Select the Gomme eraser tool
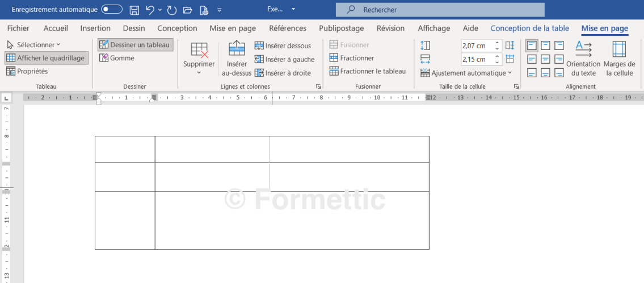This screenshot has width=644, height=283. (117, 58)
